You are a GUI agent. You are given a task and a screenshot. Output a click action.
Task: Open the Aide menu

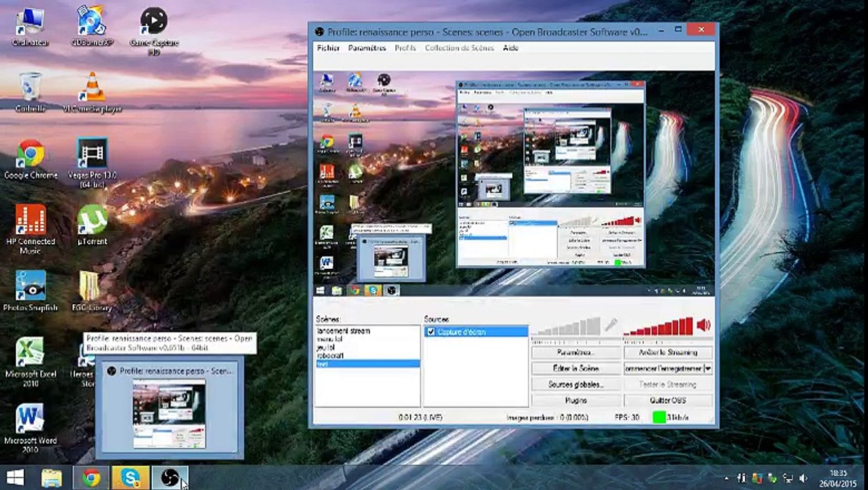click(x=510, y=48)
